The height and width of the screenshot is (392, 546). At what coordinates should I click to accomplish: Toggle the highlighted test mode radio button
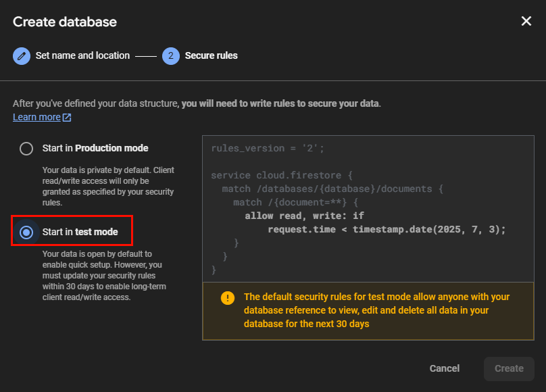tap(26, 230)
